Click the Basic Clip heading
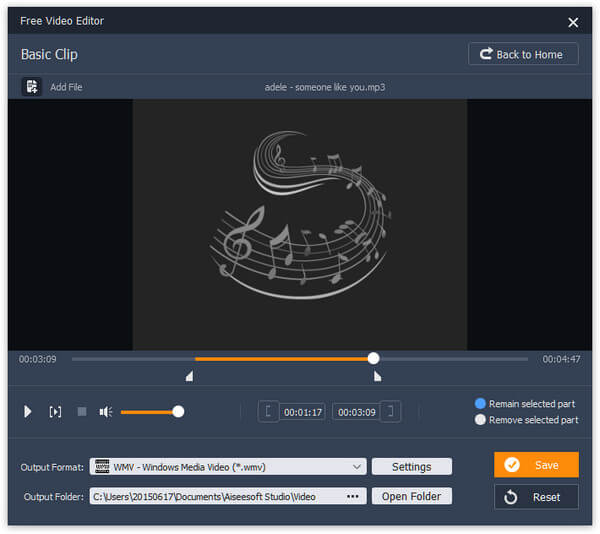The width and height of the screenshot is (600, 534). pos(49,54)
